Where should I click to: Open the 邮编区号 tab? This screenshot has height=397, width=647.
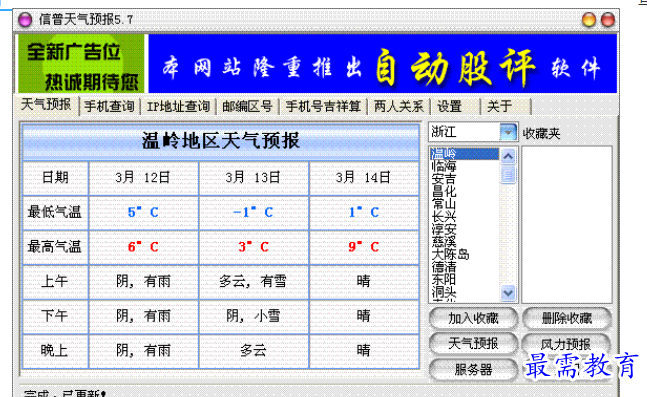pos(247,106)
